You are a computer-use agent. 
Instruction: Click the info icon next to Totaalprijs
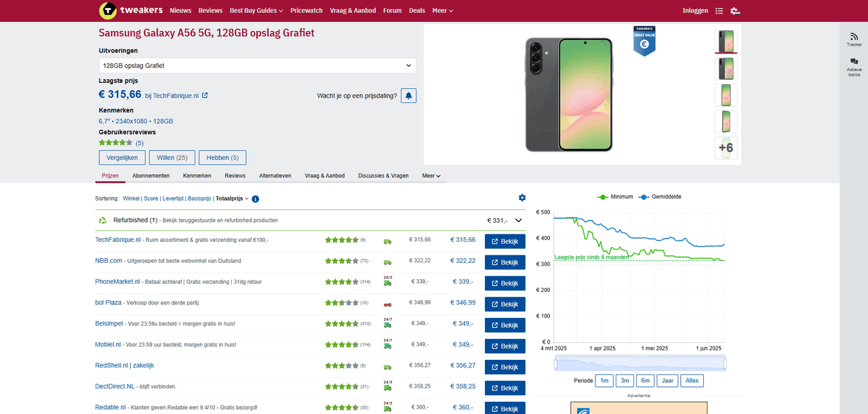(x=256, y=199)
